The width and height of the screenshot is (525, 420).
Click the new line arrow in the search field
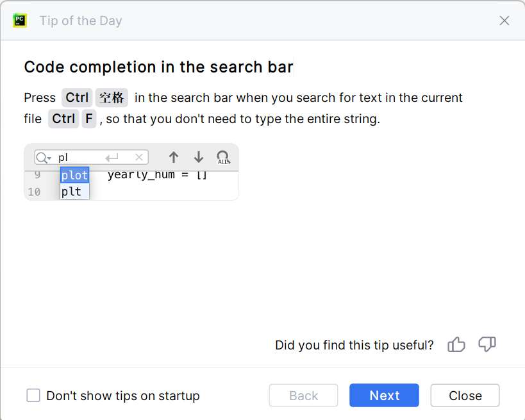point(112,158)
